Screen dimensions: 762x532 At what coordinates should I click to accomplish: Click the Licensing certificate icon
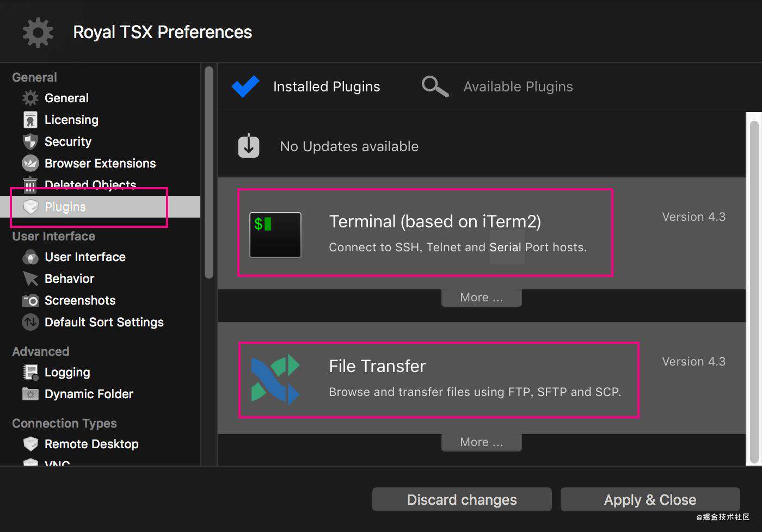pyautogui.click(x=30, y=120)
